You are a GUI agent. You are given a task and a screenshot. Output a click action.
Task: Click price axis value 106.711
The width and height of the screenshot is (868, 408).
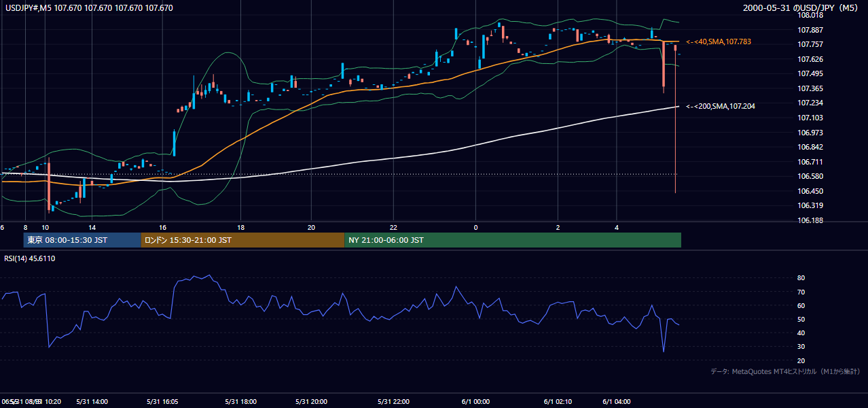pyautogui.click(x=810, y=162)
